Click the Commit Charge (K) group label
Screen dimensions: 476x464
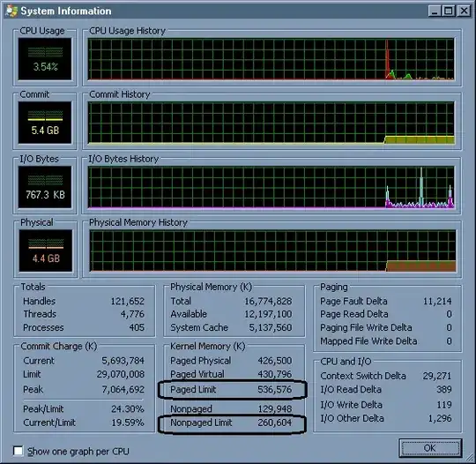pyautogui.click(x=59, y=346)
